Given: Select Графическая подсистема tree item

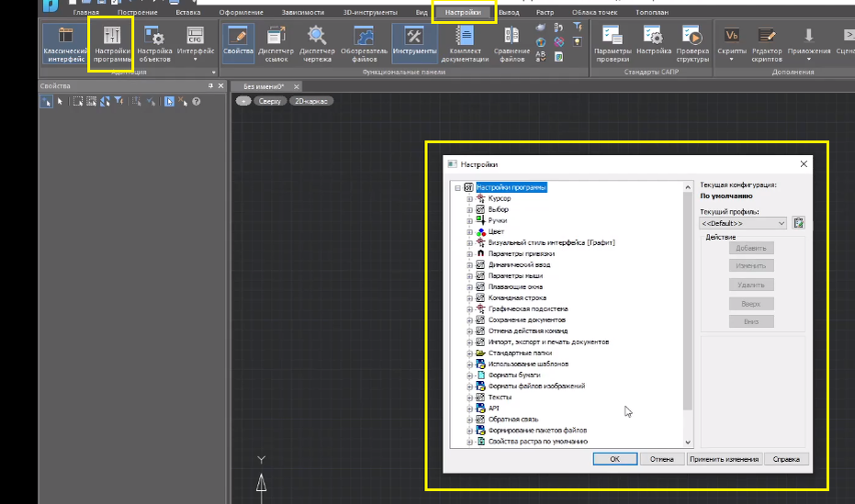Looking at the screenshot, I should click(528, 309).
